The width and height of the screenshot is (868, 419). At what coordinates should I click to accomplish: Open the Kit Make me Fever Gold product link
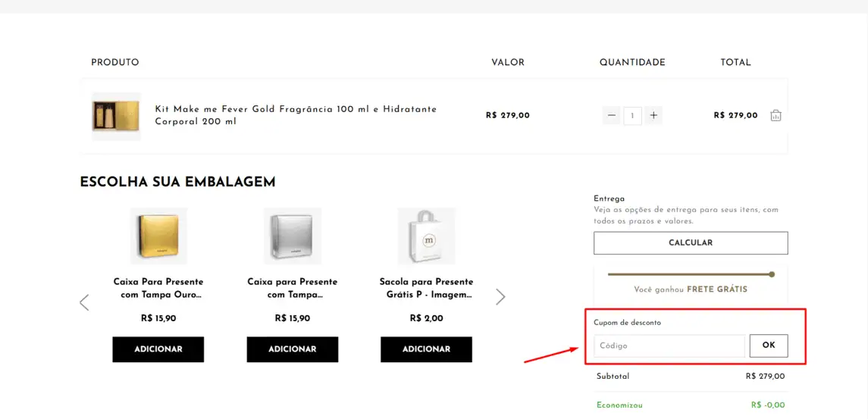pyautogui.click(x=296, y=115)
